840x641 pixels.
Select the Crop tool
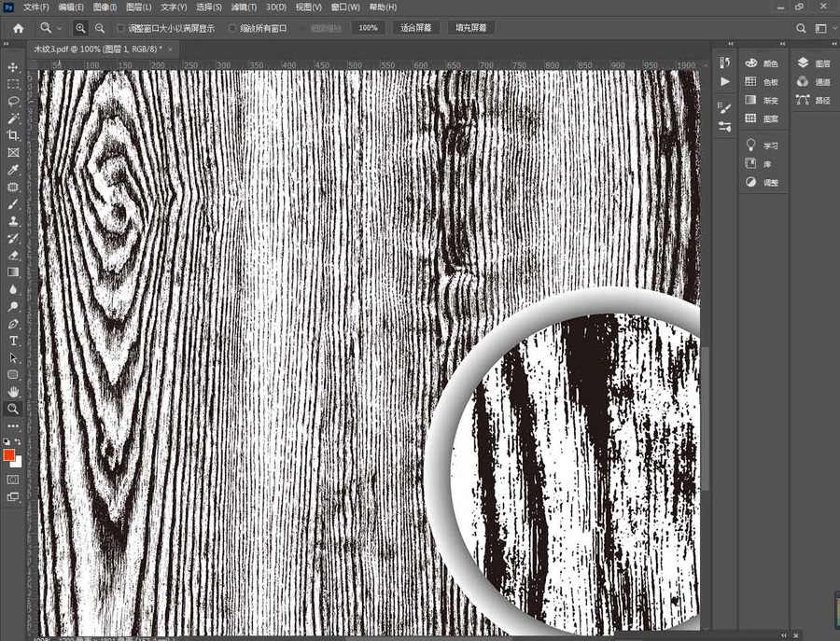13,135
